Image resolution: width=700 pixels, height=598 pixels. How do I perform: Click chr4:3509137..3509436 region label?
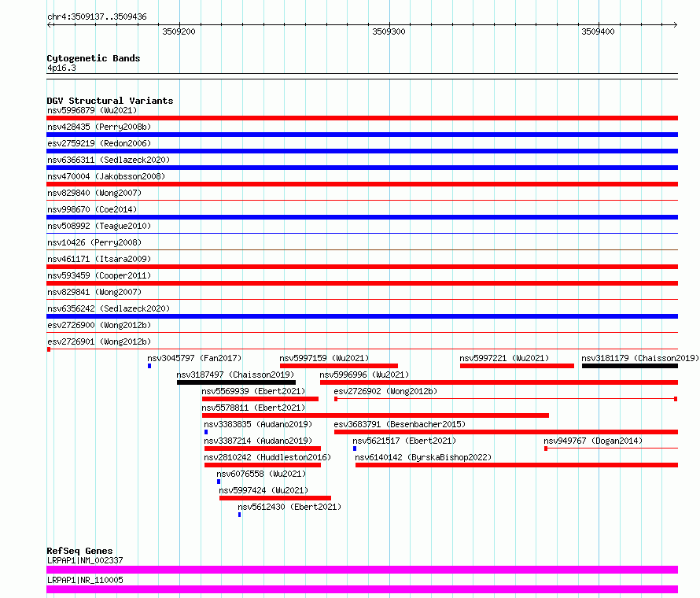click(x=97, y=17)
